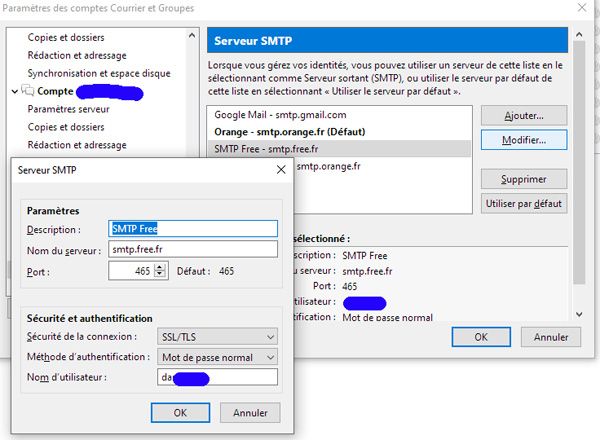
Task: Click the Port number field
Action: point(131,271)
